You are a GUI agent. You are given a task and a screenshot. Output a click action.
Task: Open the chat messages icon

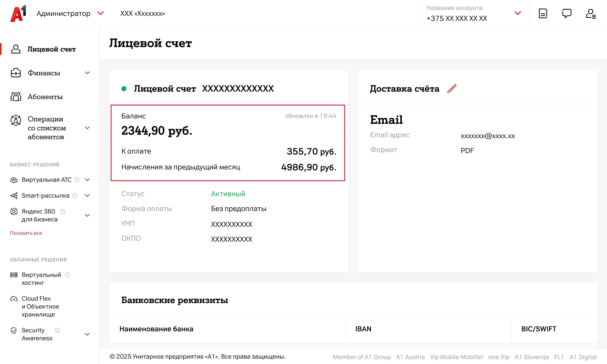(x=567, y=14)
